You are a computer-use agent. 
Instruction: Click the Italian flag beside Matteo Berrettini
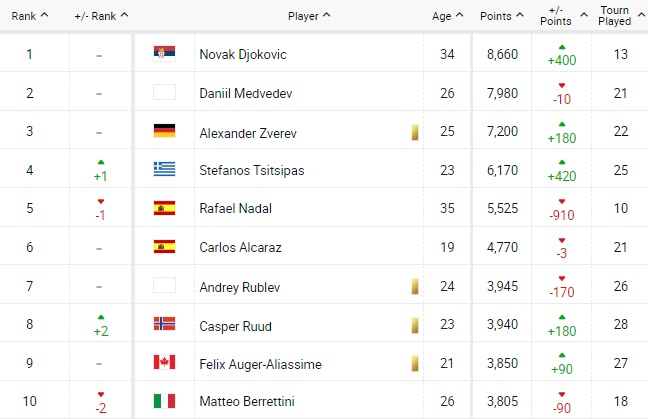point(164,403)
